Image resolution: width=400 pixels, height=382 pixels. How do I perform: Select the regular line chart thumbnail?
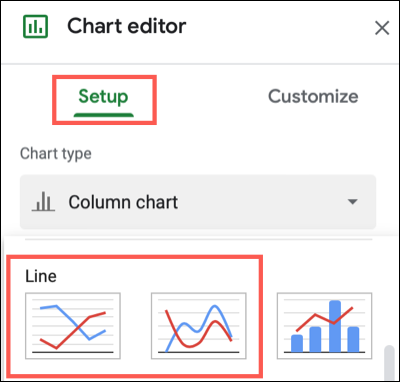[x=73, y=326]
